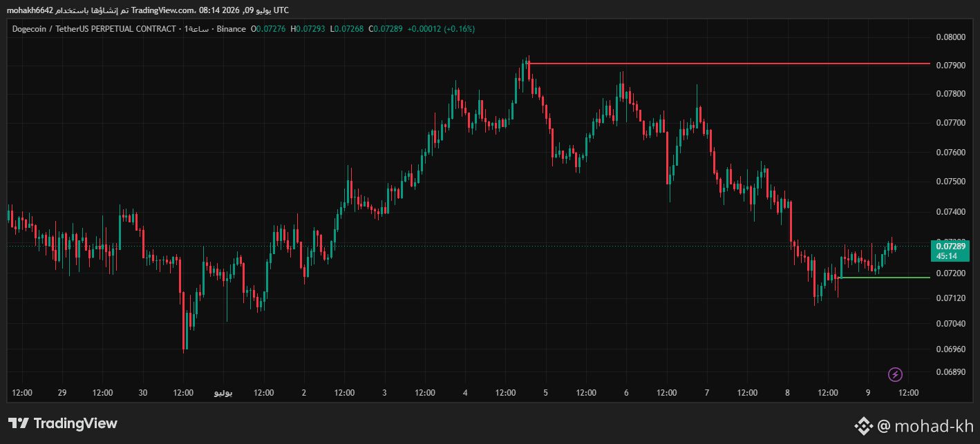Image resolution: width=980 pixels, height=444 pixels.
Task: Click the 0.07040 price axis label
Action: coord(950,323)
